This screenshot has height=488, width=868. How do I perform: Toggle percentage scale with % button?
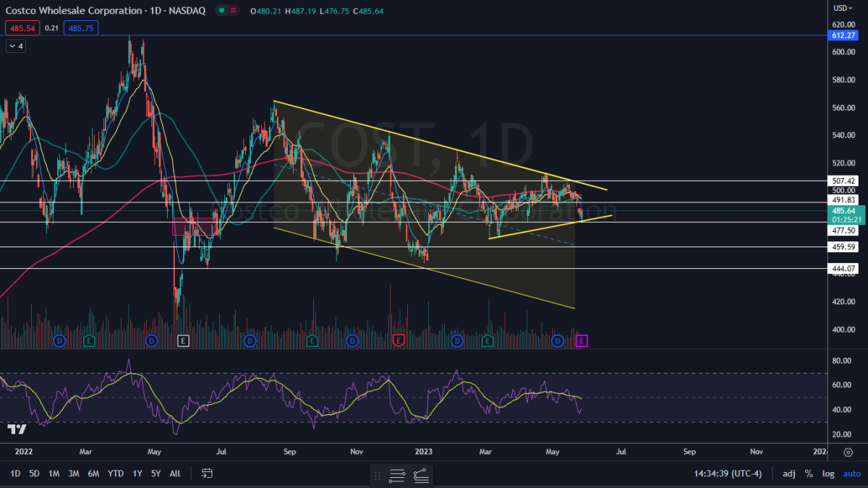coord(809,474)
